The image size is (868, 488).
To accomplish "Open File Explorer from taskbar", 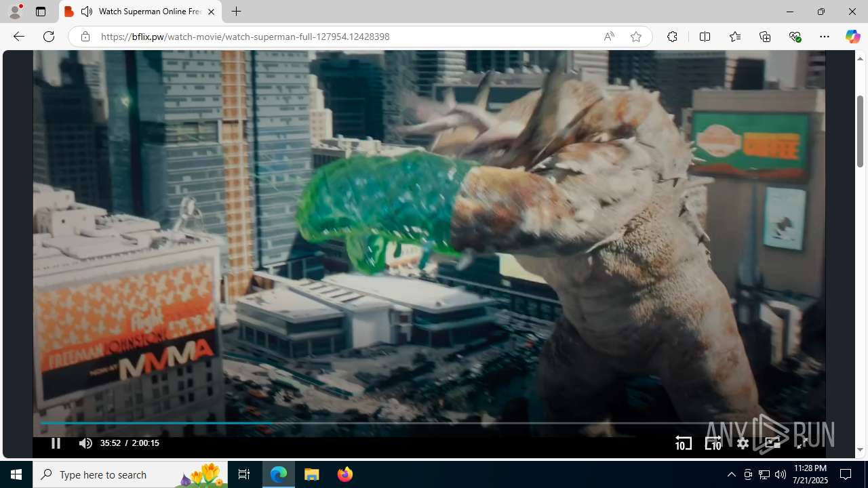I will click(311, 474).
